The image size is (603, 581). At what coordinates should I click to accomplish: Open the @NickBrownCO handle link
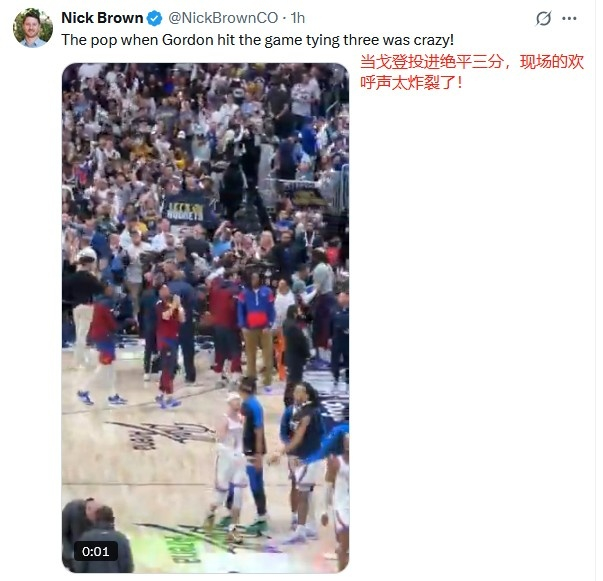click(223, 18)
